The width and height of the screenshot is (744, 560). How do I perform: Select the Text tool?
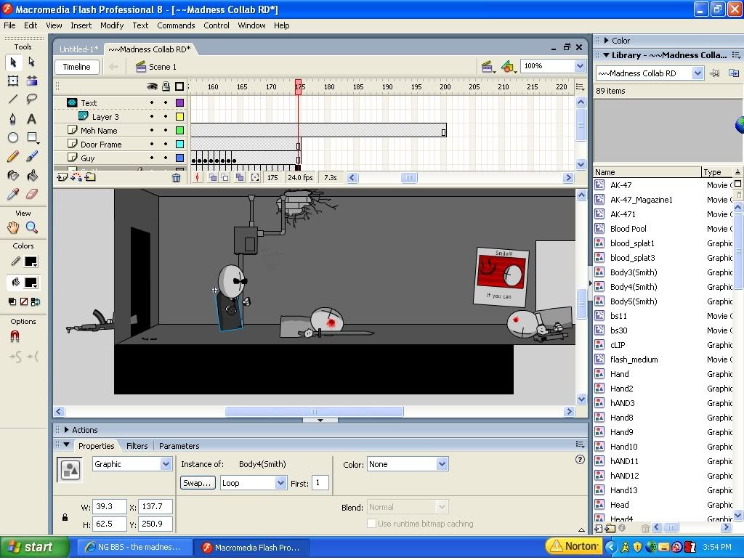click(32, 118)
